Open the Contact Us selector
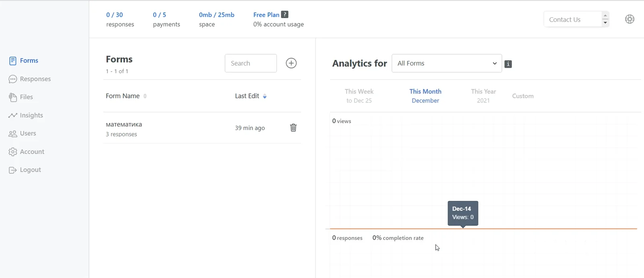The height and width of the screenshot is (278, 644). [x=576, y=19]
